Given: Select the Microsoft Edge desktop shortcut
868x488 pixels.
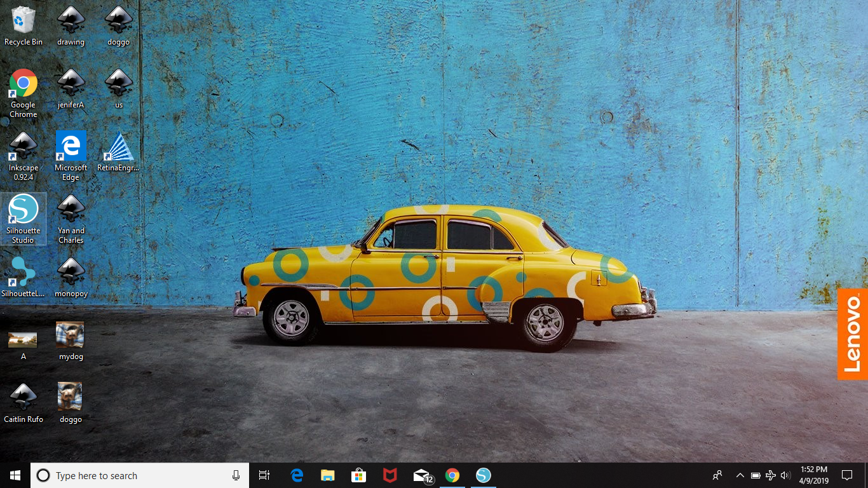Looking at the screenshot, I should [71, 156].
